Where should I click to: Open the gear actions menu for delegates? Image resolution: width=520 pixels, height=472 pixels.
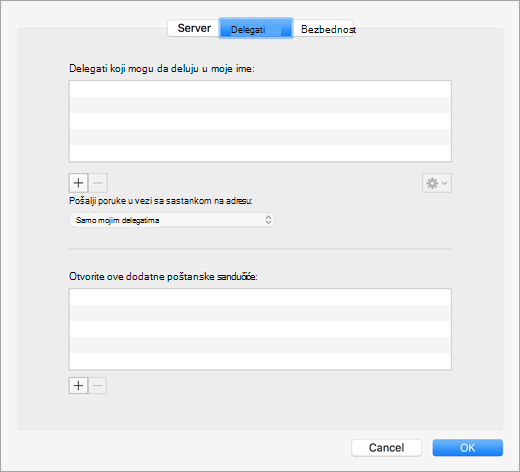(437, 183)
